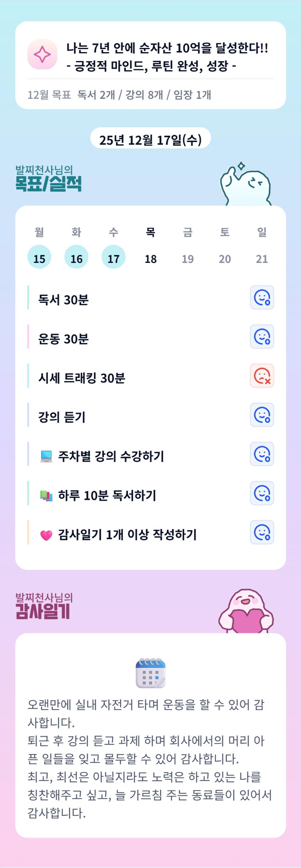Screen dimensions: 301x868
Task: Click the pink heart-holding mascot above the journal
Action: tap(246, 612)
